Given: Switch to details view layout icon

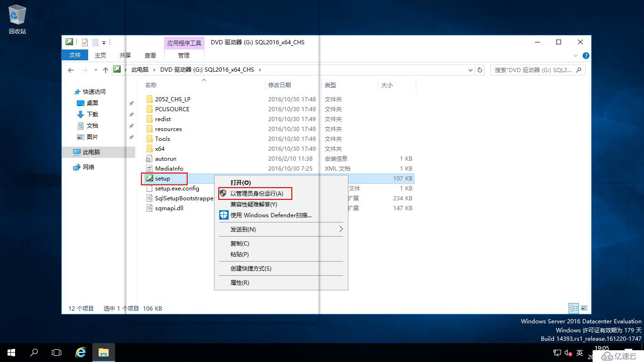Looking at the screenshot, I should tap(574, 308).
